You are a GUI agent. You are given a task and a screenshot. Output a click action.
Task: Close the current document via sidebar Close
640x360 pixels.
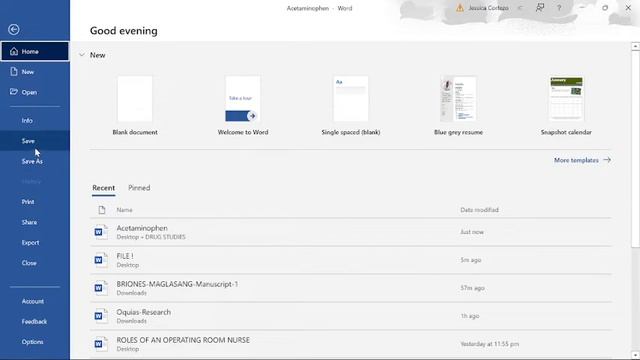tap(35, 263)
